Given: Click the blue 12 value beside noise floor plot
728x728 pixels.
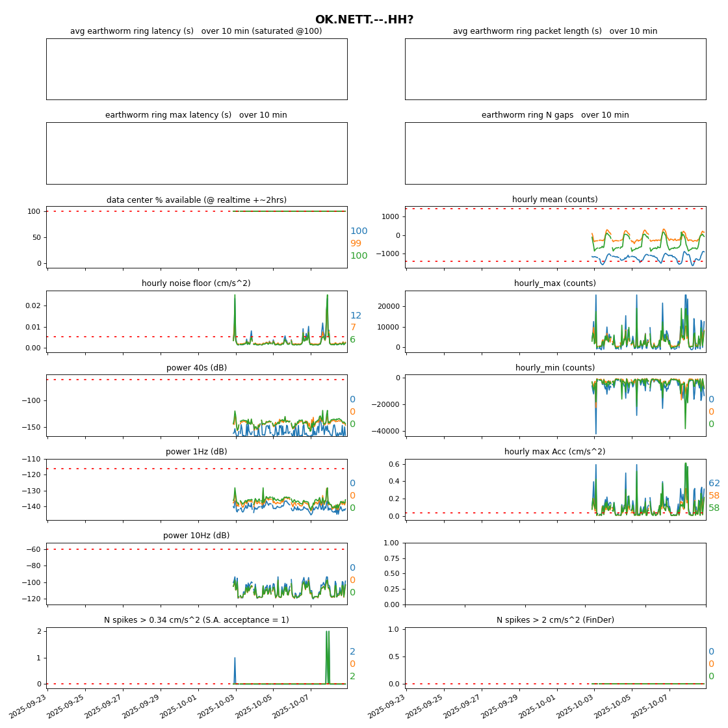Looking at the screenshot, I should point(356,316).
